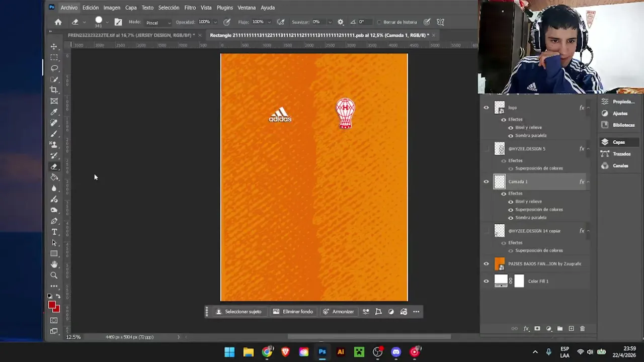Select the Frame tool
Image resolution: width=644 pixels, height=362 pixels.
coord(54,101)
